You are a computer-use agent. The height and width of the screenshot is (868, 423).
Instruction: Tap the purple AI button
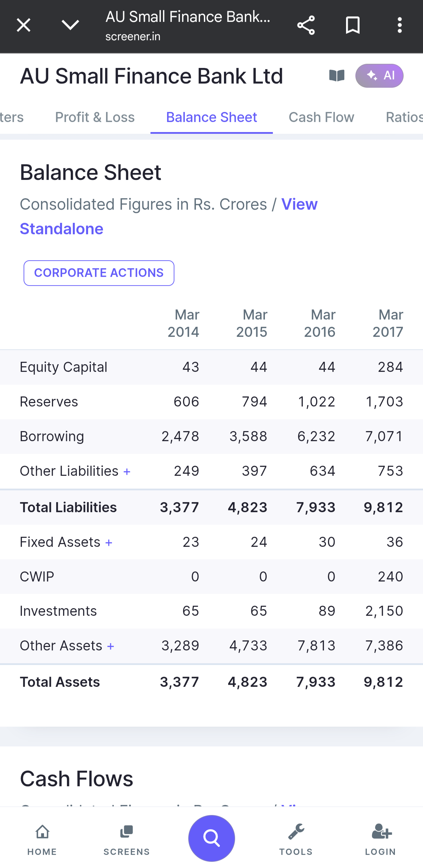pyautogui.click(x=379, y=76)
